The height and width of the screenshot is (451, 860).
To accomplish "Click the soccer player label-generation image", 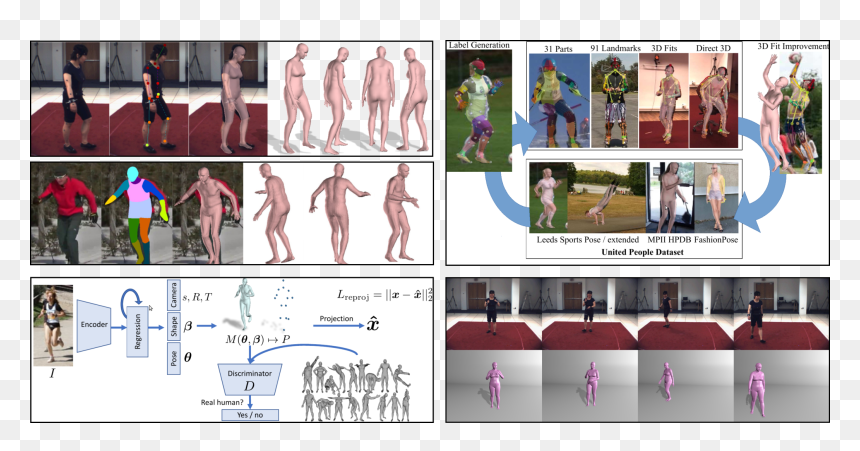I will coord(479,110).
